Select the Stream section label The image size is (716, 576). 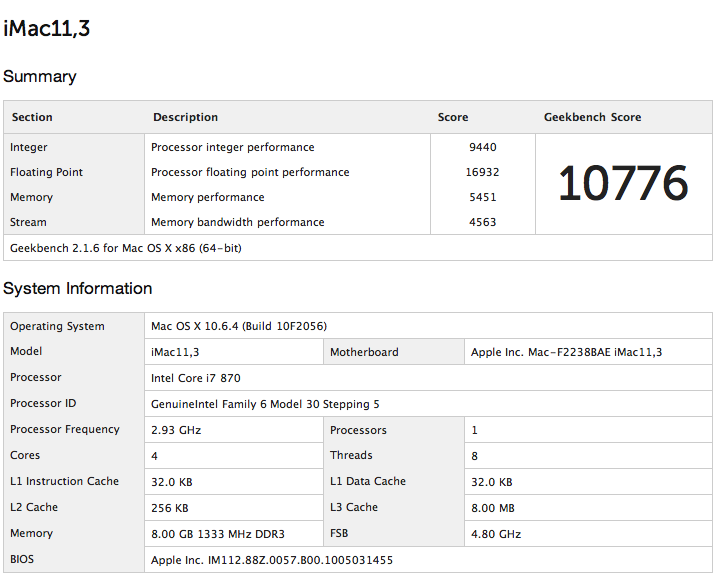28,222
